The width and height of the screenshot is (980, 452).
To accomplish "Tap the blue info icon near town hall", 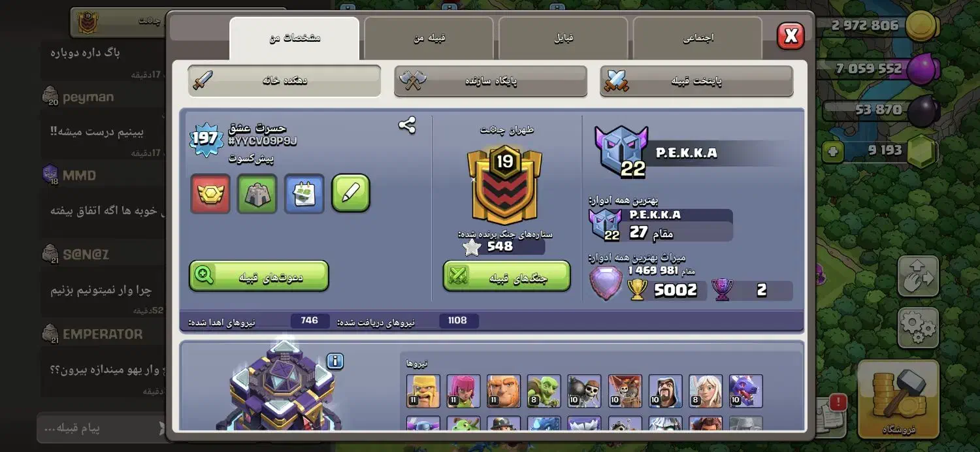I will (x=335, y=361).
